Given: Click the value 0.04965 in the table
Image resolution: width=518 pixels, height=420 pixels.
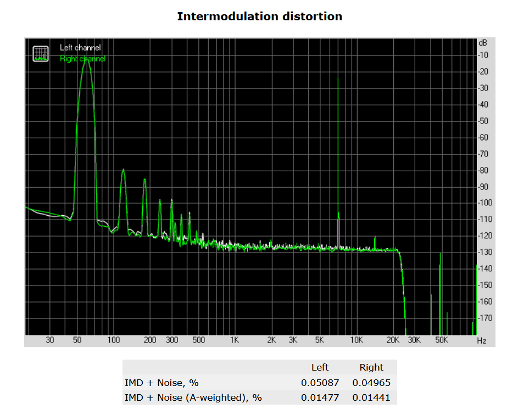Looking at the screenshot, I should pos(371,383).
